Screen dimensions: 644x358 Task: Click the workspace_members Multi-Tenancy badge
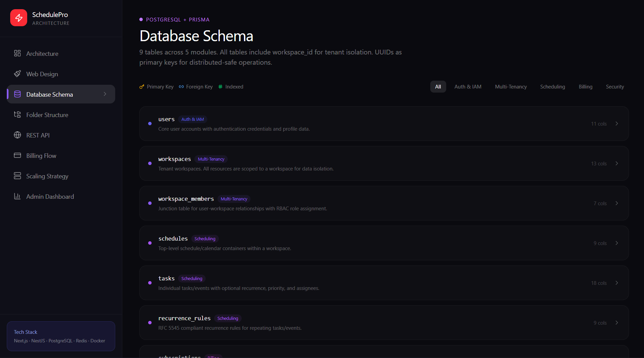point(234,199)
